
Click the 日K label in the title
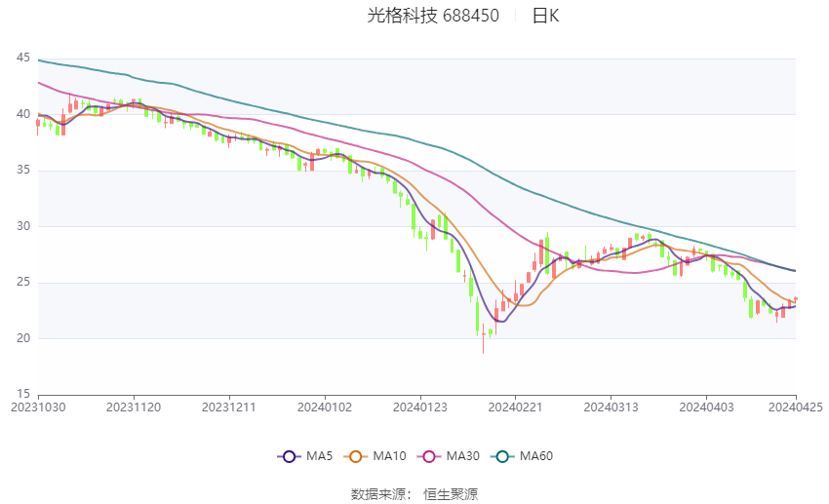click(x=545, y=16)
